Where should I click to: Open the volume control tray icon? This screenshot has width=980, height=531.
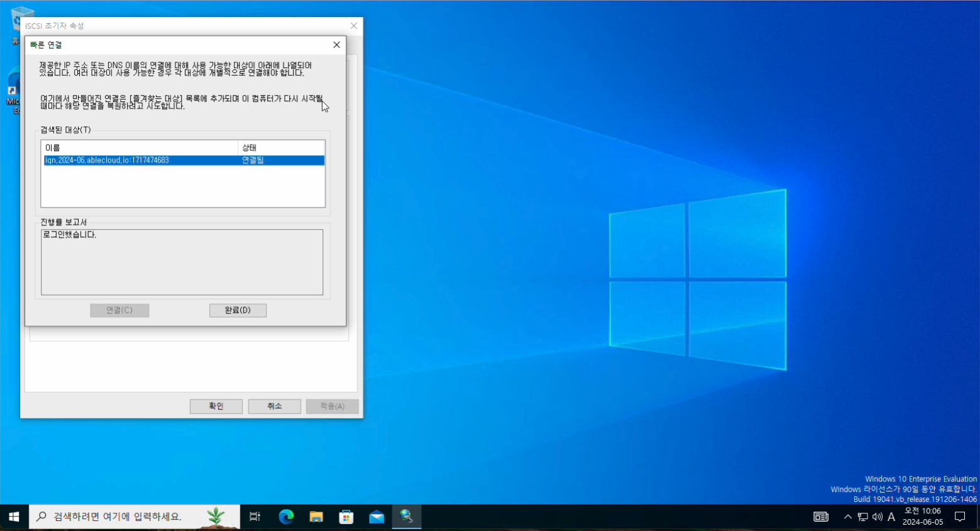(x=877, y=517)
